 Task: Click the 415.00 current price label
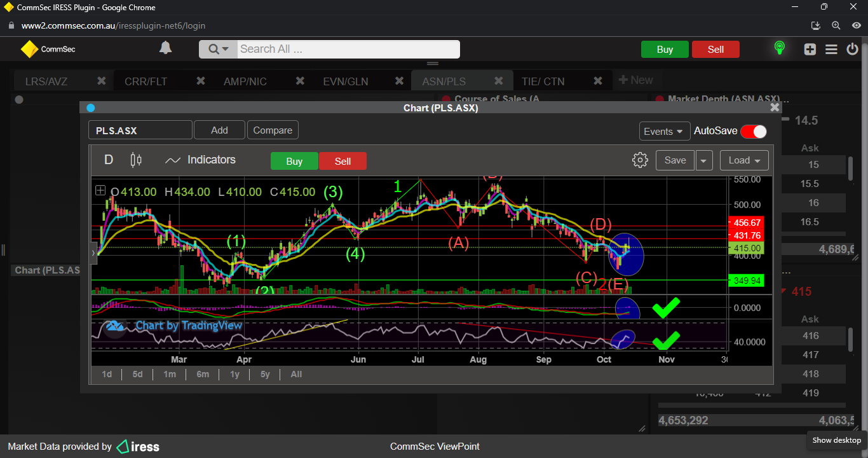[747, 248]
